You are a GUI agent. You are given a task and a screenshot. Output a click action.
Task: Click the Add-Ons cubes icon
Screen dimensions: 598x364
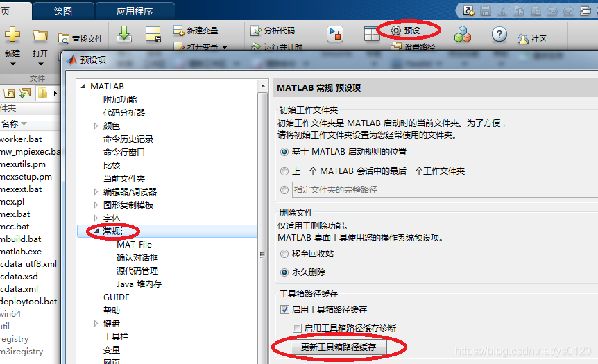(463, 34)
